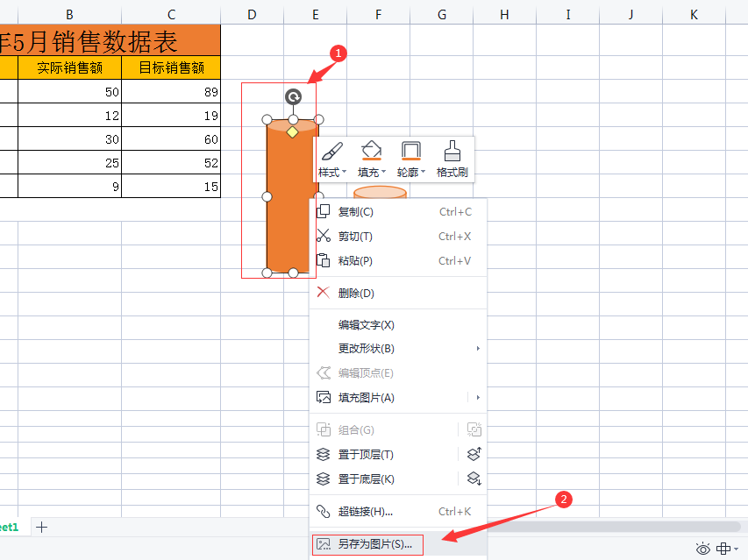Add a new sheet with the plus button
Image resolution: width=748 pixels, height=560 pixels.
click(x=41, y=527)
